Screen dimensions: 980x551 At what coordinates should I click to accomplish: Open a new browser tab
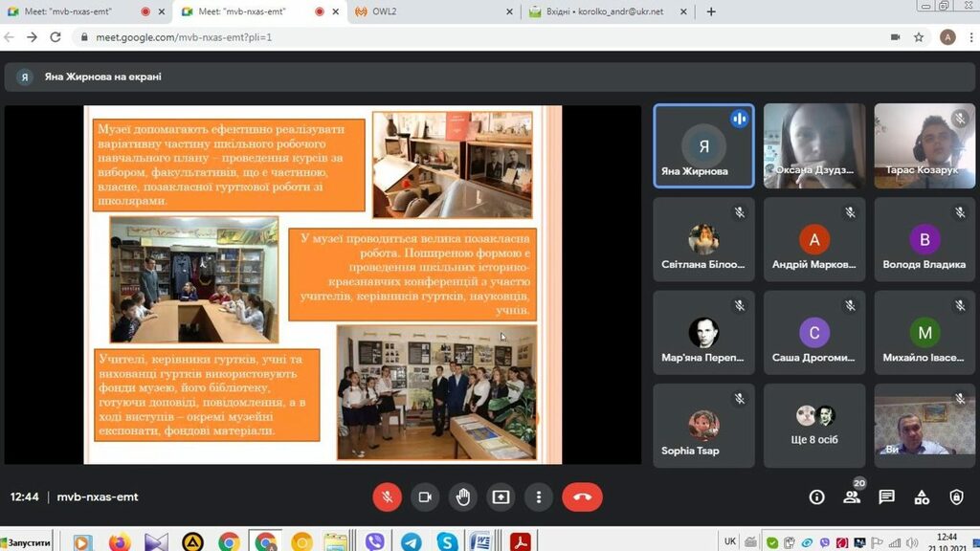(710, 11)
